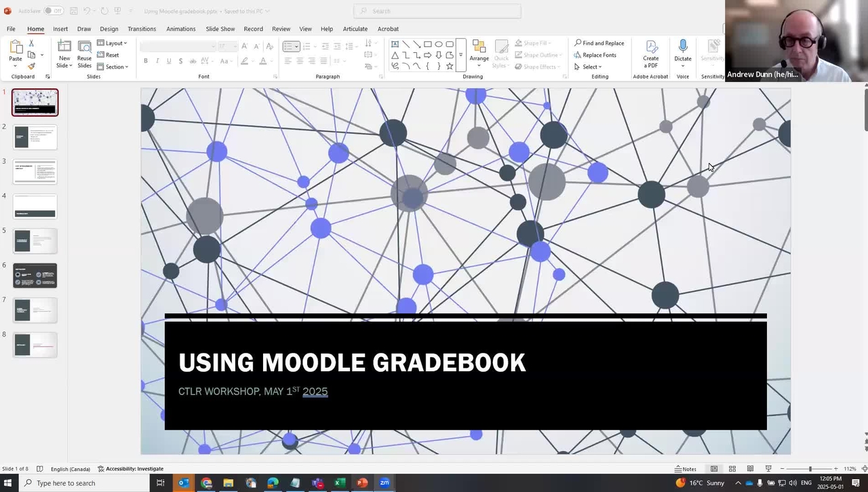Screen dimensions: 868x492
Task: Open the Reuse Slides pane
Action: (x=84, y=54)
